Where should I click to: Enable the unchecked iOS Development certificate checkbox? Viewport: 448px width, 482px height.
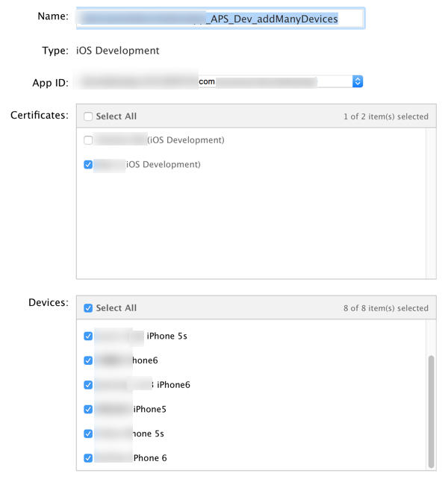pos(89,140)
